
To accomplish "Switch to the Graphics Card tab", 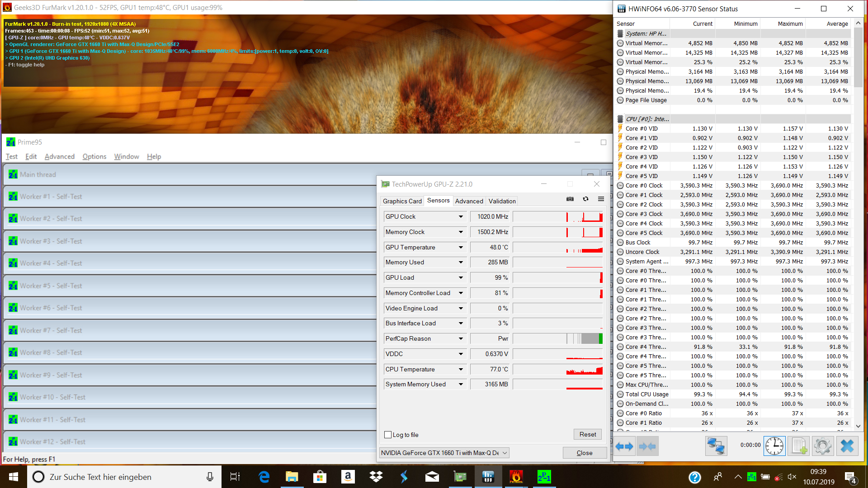I will pos(402,201).
